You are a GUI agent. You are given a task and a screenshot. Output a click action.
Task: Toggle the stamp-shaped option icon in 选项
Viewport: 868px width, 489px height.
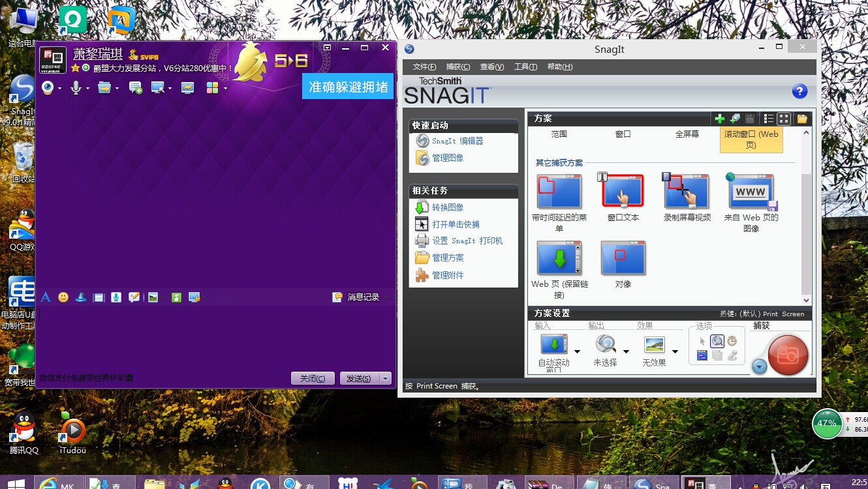pos(732,355)
